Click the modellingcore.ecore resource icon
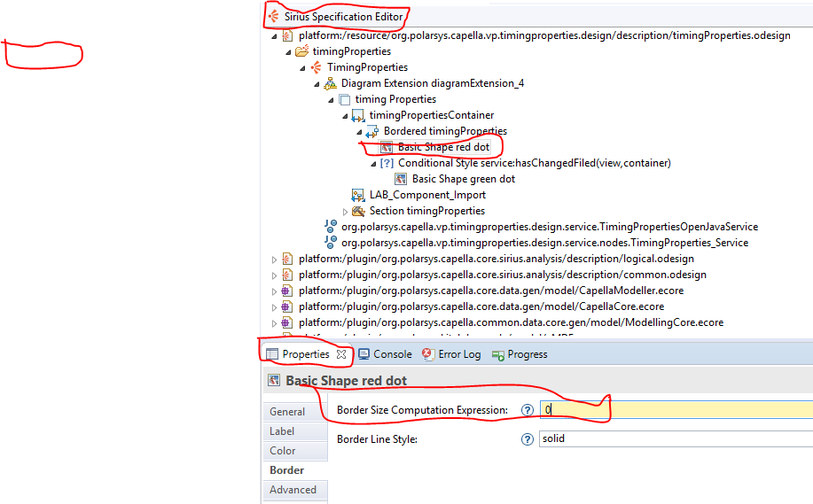This screenshot has width=813, height=504. 287,322
